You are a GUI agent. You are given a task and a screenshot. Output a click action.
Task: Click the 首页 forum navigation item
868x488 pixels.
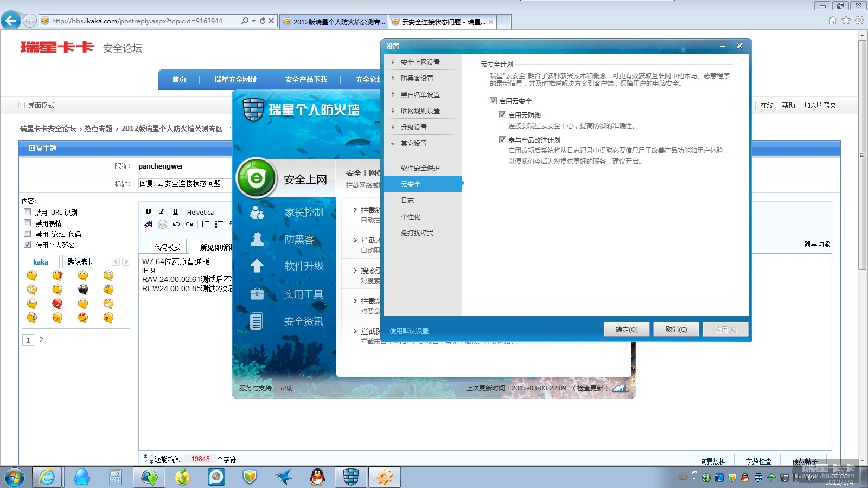[179, 79]
